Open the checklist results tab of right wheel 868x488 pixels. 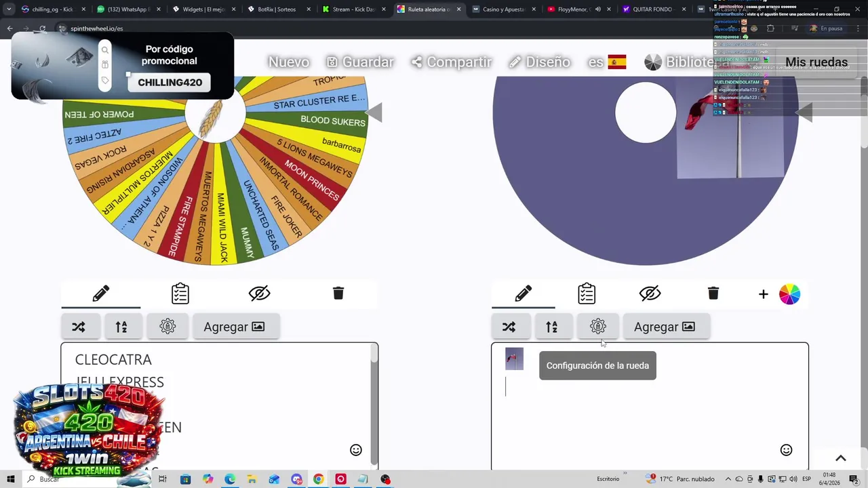pyautogui.click(x=587, y=293)
